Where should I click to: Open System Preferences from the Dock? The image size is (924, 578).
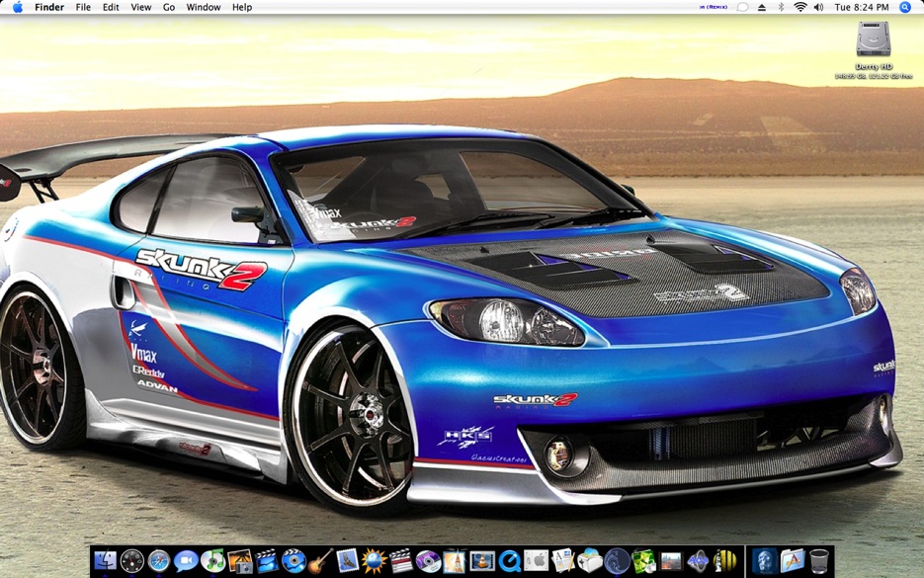pos(537,561)
